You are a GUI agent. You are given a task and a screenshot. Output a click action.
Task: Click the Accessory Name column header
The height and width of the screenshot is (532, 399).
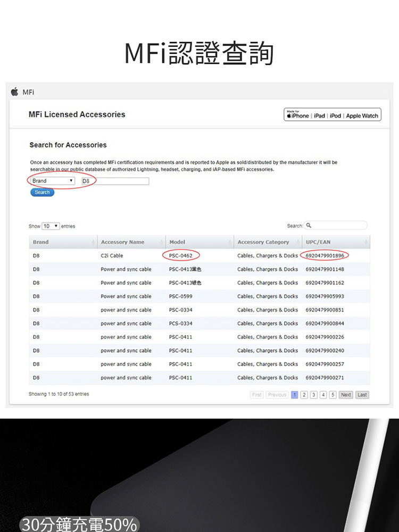click(x=122, y=243)
